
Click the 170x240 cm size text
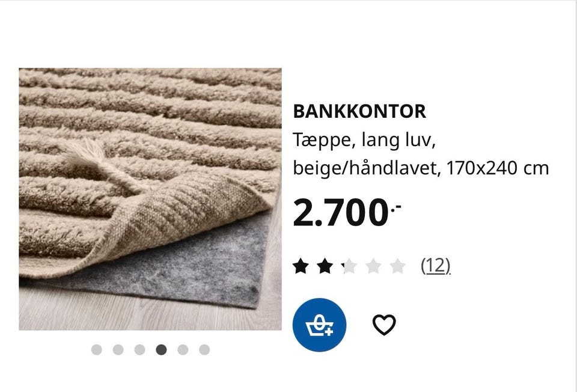pos(498,168)
